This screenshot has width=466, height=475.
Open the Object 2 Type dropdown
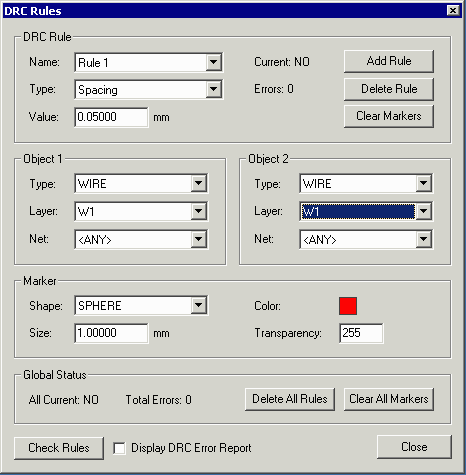pyautogui.click(x=366, y=183)
